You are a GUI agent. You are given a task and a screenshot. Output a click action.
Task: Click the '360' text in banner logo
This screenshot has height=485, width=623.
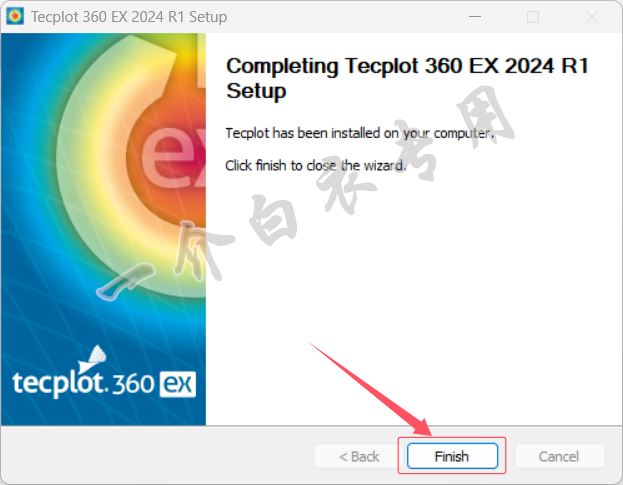[x=133, y=384]
